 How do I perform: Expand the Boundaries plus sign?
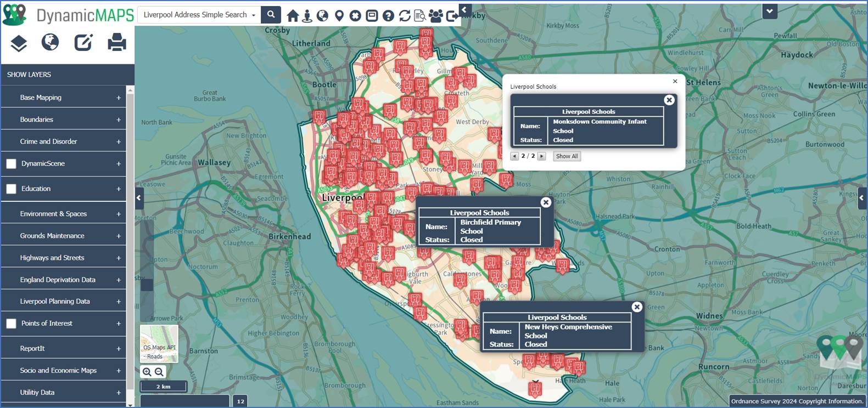tap(119, 120)
